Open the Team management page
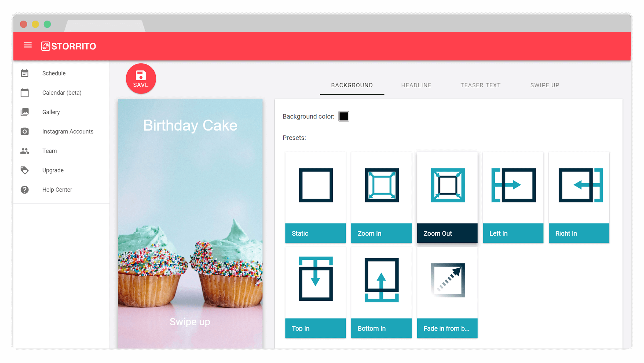 click(x=49, y=150)
